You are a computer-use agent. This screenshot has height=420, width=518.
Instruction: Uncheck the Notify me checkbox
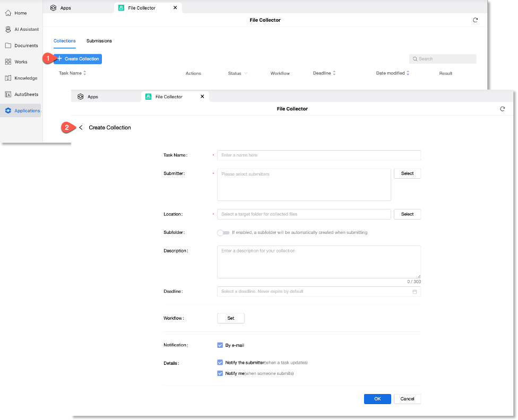click(220, 373)
